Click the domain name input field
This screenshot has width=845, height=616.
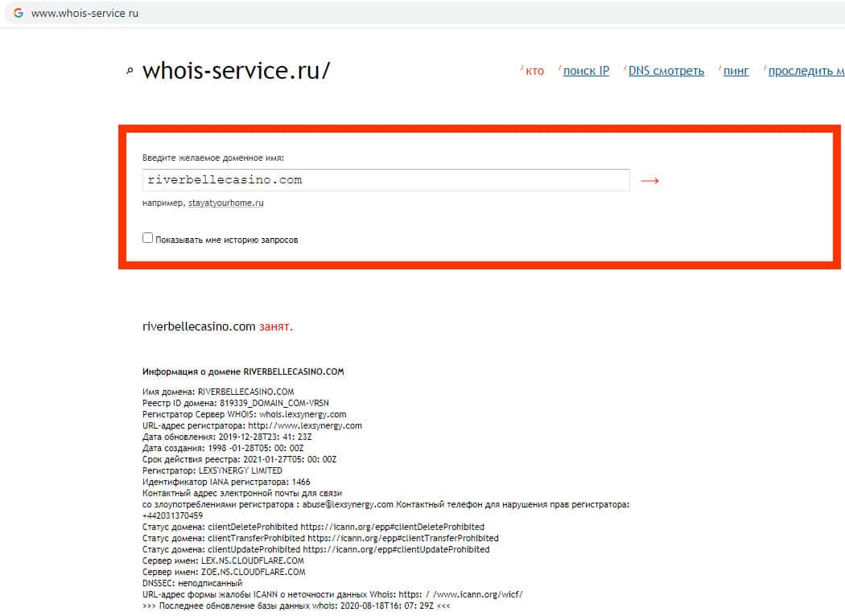pyautogui.click(x=385, y=180)
